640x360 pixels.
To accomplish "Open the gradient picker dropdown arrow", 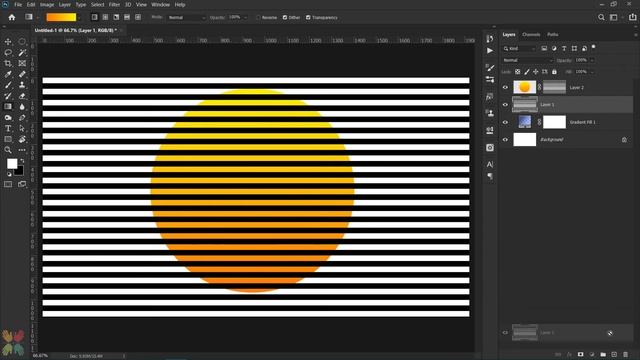I will 79,18.
